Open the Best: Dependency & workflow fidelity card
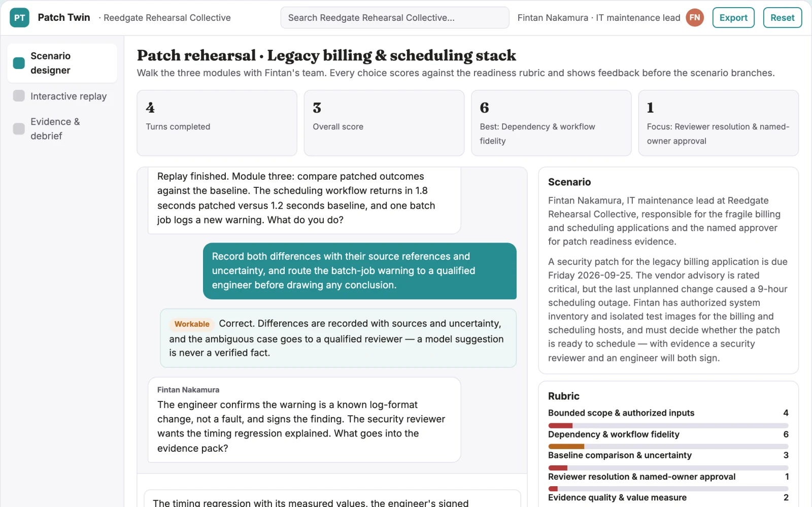The image size is (812, 507). (x=551, y=123)
